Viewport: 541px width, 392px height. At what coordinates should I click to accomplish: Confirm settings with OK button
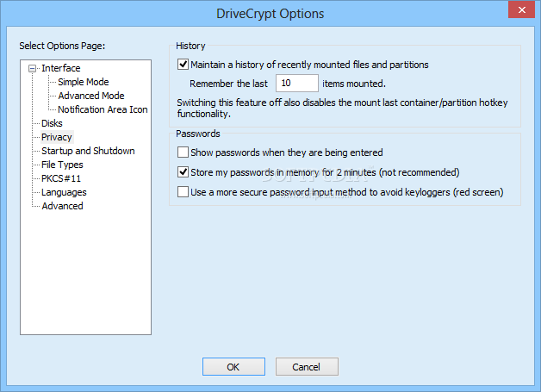[233, 366]
